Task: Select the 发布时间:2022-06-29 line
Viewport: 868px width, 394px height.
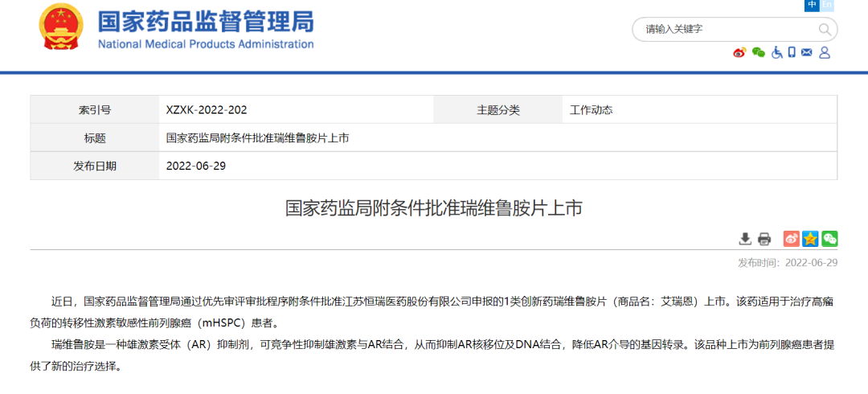Action: [787, 263]
